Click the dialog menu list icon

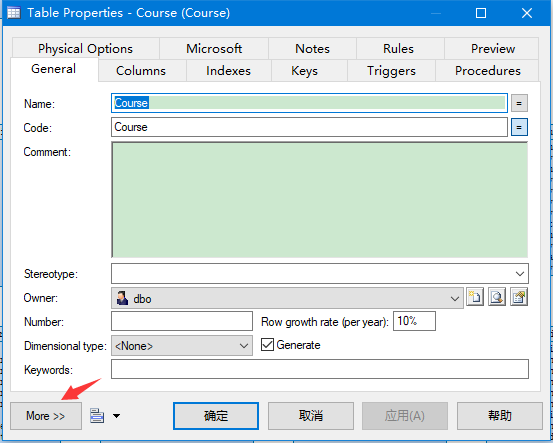(x=97, y=415)
